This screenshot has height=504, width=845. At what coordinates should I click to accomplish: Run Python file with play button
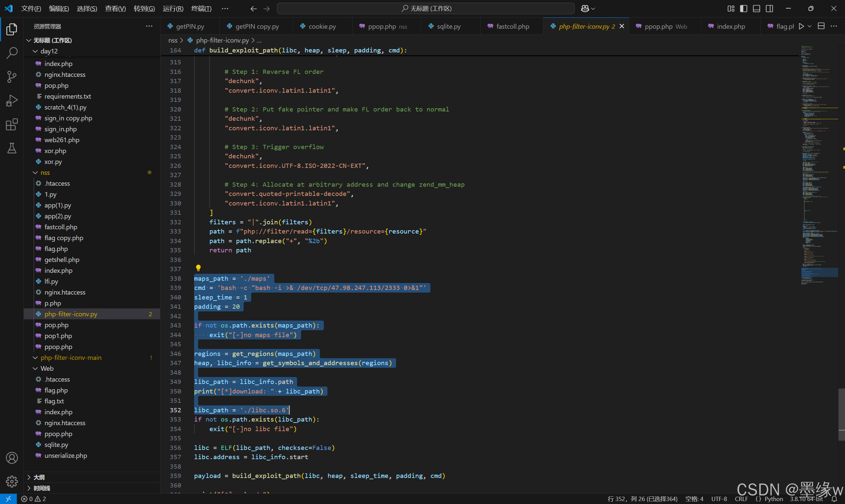coord(801,26)
